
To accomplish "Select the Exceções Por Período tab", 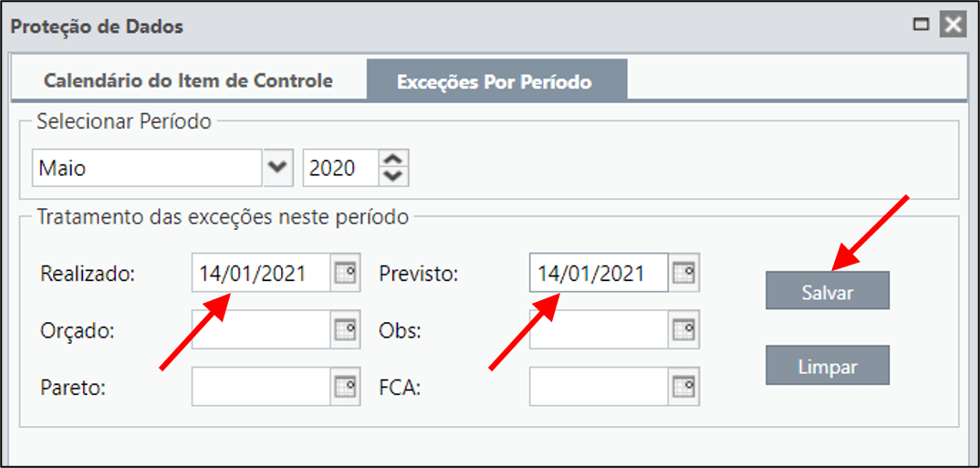I will [x=497, y=80].
